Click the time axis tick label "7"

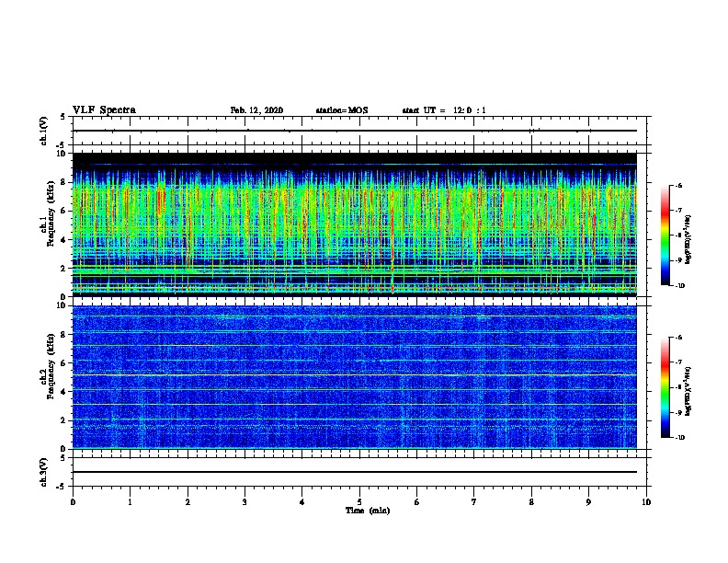coord(474,502)
